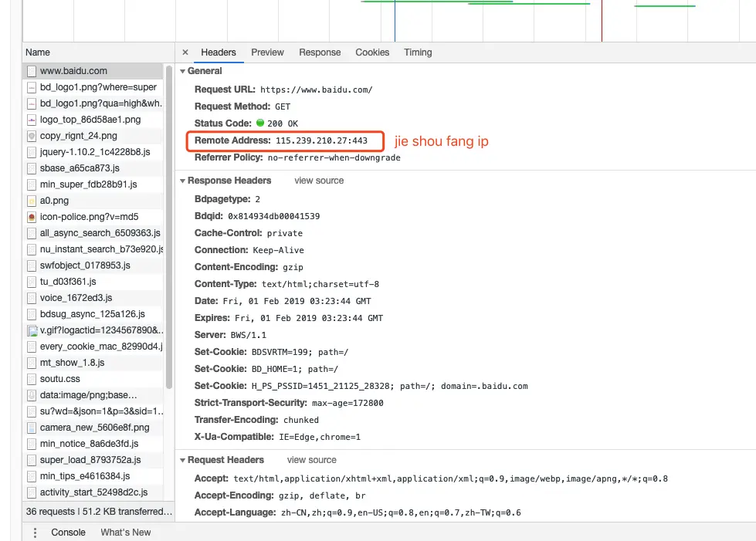
Task: Click the Content-Type value text/html;charset=utf-8
Action: coord(320,284)
